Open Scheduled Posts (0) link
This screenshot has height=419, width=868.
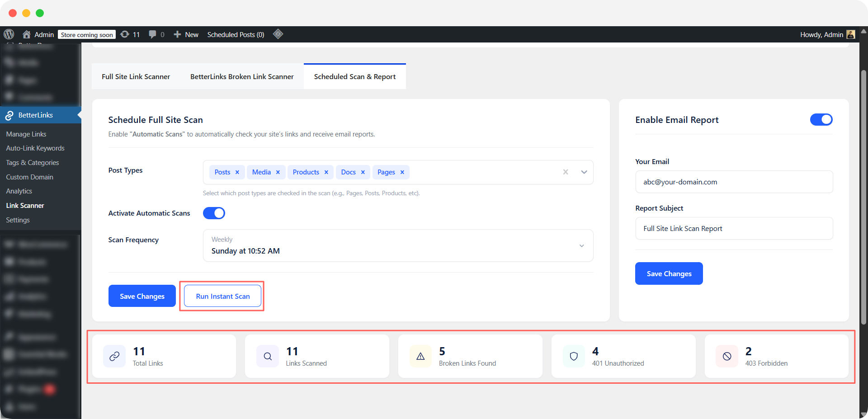[x=236, y=34]
